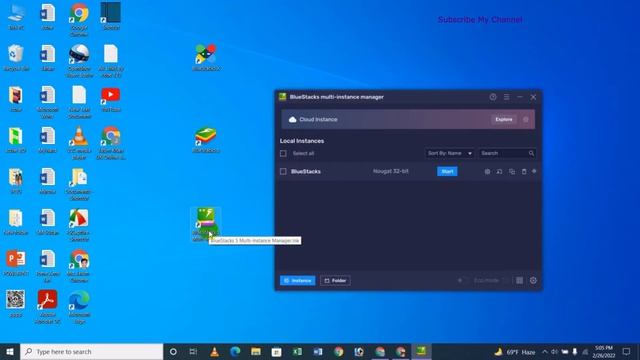The image size is (640, 360).
Task: Open the help icon in the manager title bar
Action: 493,97
